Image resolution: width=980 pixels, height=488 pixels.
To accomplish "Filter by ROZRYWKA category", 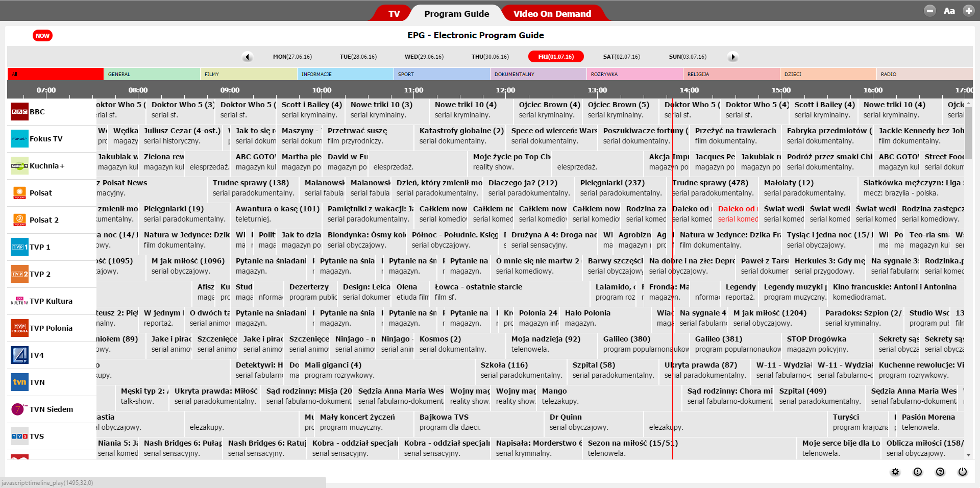I will pos(635,74).
